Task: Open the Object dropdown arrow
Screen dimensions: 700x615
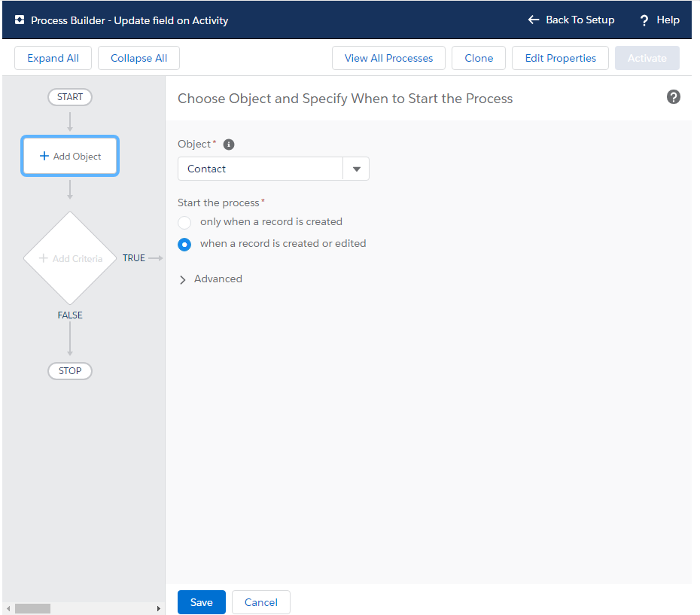Action: [356, 169]
